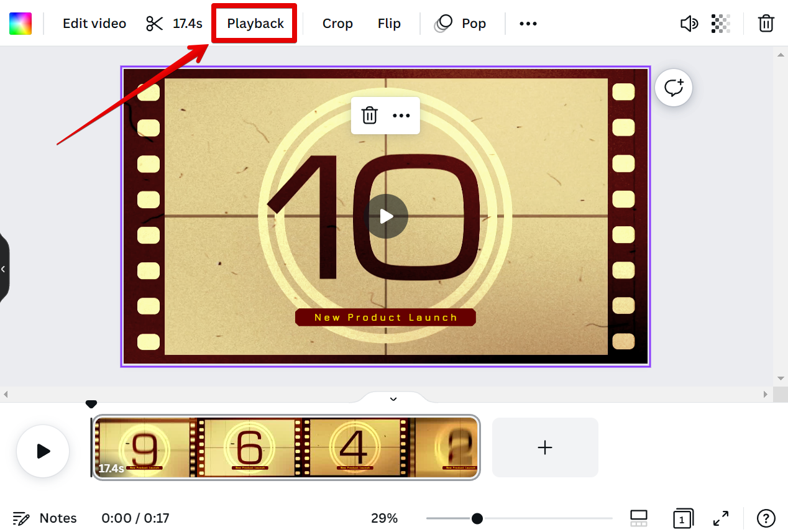The width and height of the screenshot is (788, 532).
Task: Delete element using top-right trash icon
Action: [x=766, y=24]
